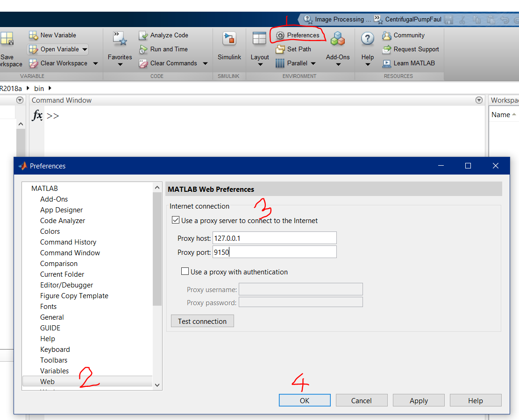The width and height of the screenshot is (519, 420).
Task: Expand the Clear Workspace dropdown arrow
Action: 95,63
